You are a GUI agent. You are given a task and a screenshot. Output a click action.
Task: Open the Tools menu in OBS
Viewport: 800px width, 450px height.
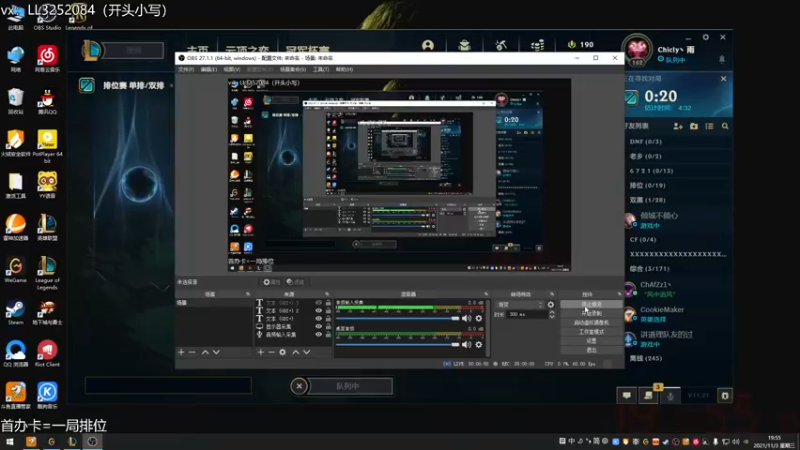(x=320, y=69)
